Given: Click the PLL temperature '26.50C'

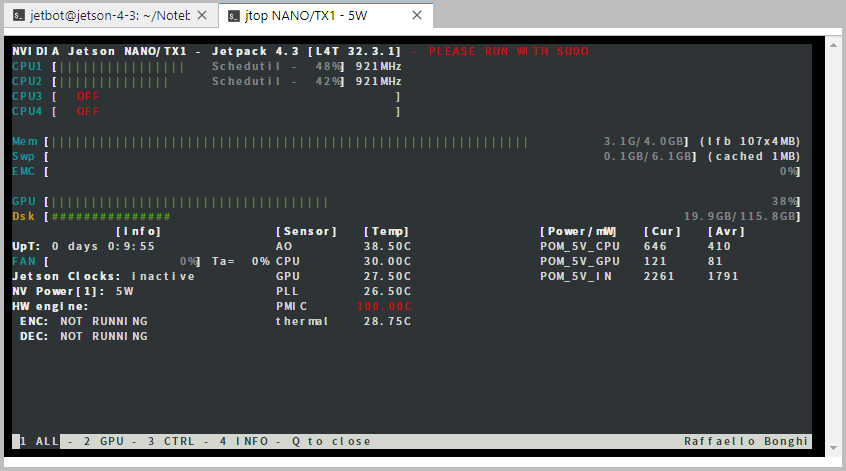Looking at the screenshot, I should click(x=387, y=291).
